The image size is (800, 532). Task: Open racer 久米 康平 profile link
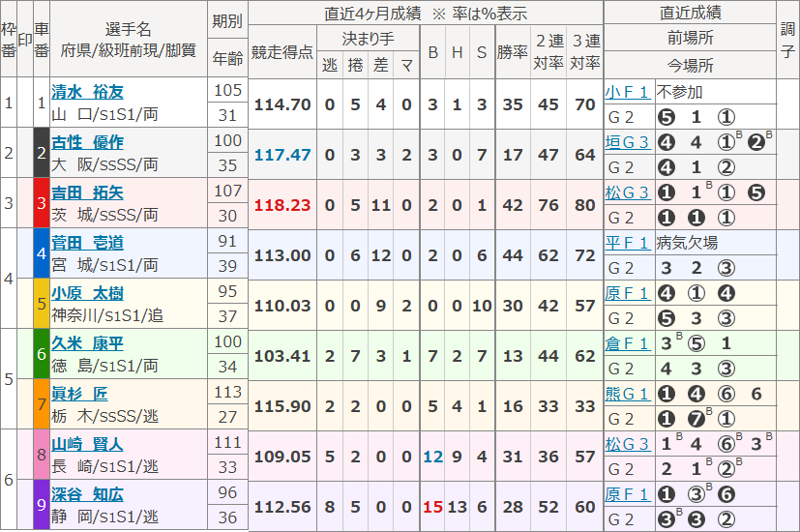(x=87, y=343)
